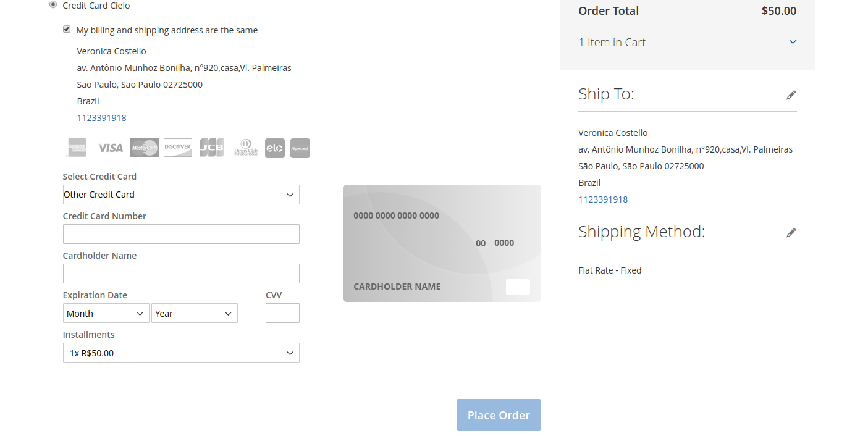Image resolution: width=868 pixels, height=436 pixels.
Task: Click the MasterCard logo
Action: pos(145,148)
